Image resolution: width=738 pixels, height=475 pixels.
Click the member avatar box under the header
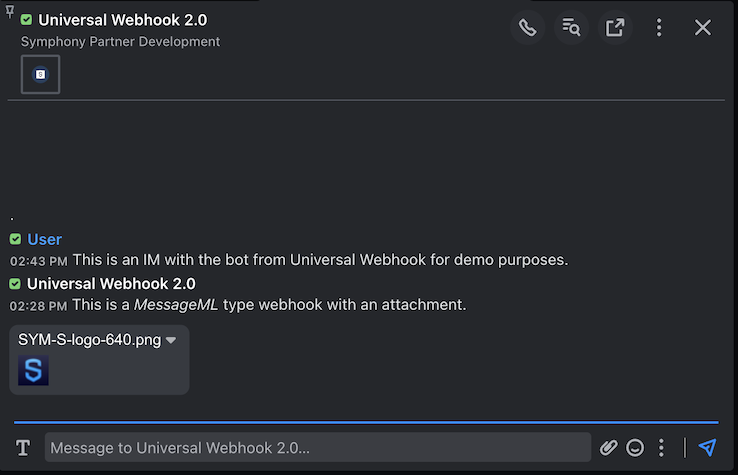click(x=40, y=74)
